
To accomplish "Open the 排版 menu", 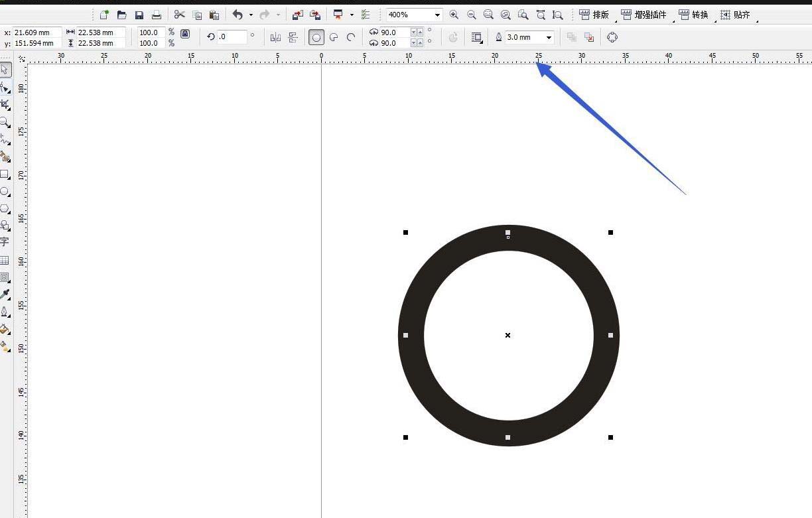I will pyautogui.click(x=594, y=15).
